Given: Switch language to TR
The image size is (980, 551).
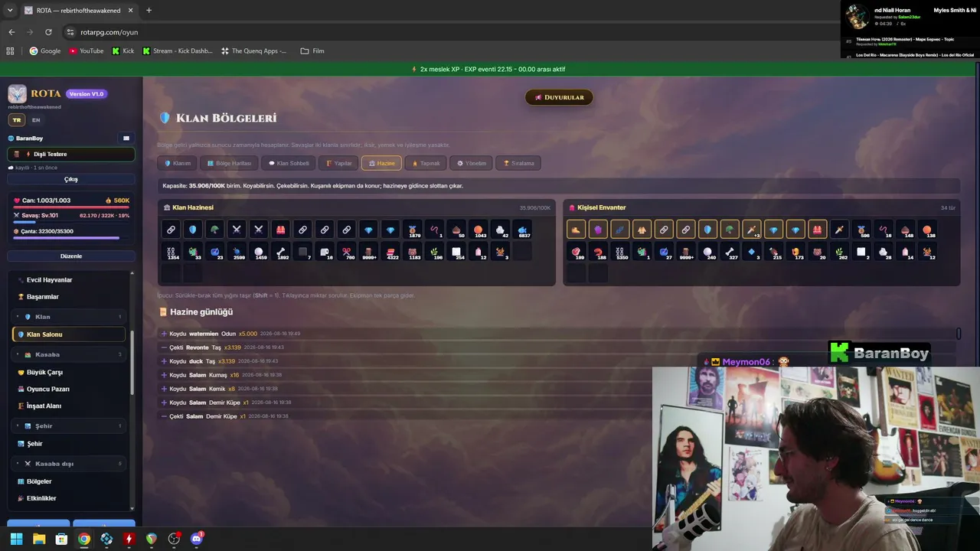Looking at the screenshot, I should click(x=17, y=120).
